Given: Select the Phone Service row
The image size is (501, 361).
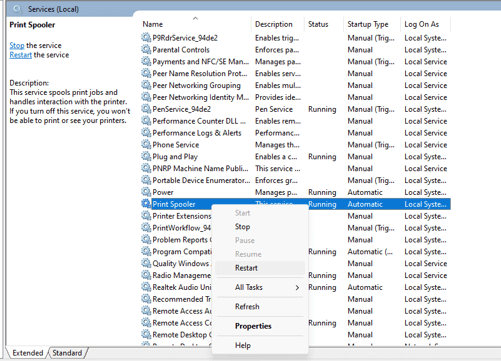Looking at the screenshot, I should (295, 145).
